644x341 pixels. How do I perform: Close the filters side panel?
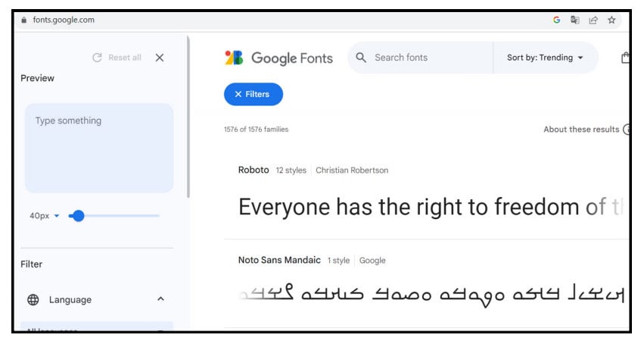160,58
